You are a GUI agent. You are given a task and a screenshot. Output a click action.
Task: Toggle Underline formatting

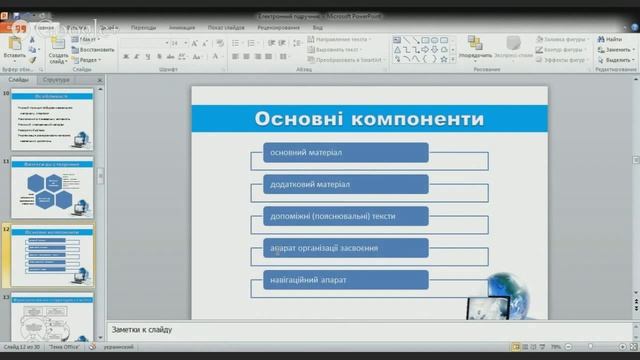[x=148, y=57]
